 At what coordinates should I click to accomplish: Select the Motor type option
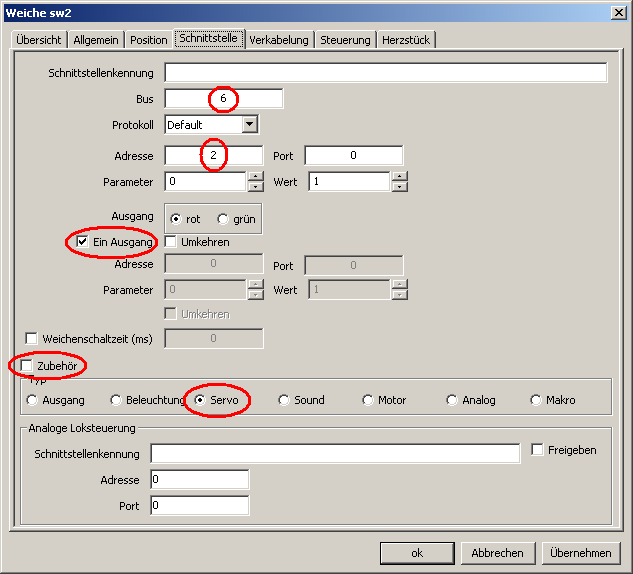[368, 400]
